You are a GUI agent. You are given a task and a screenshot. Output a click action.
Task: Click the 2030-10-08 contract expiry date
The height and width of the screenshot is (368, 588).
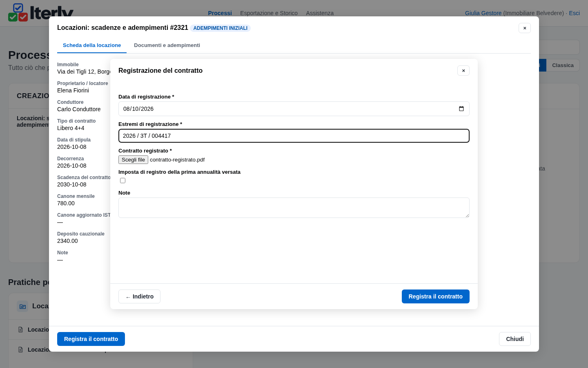[x=72, y=184]
